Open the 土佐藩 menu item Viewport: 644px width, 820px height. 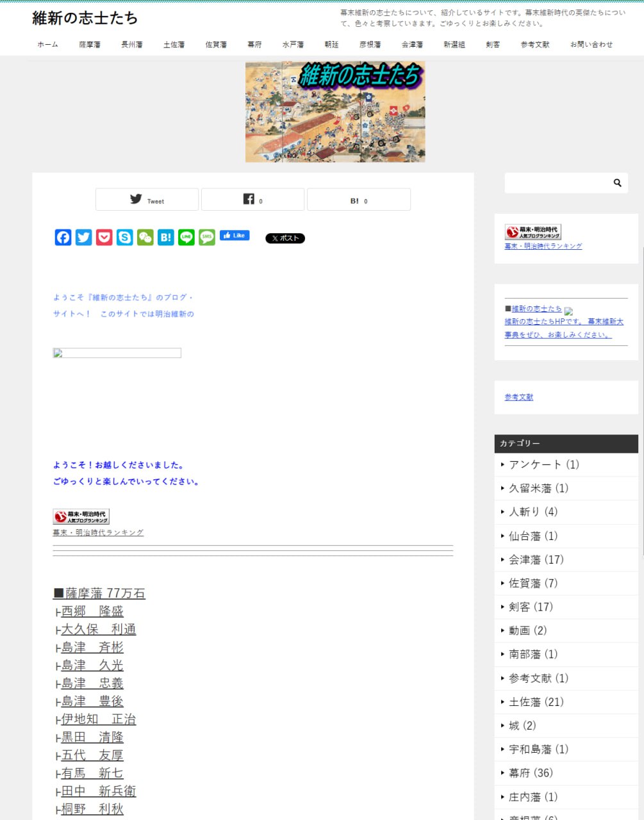coord(174,45)
